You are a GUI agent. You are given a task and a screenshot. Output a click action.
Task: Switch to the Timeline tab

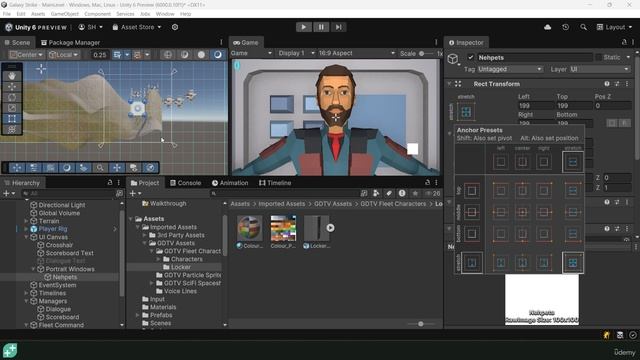pos(275,183)
